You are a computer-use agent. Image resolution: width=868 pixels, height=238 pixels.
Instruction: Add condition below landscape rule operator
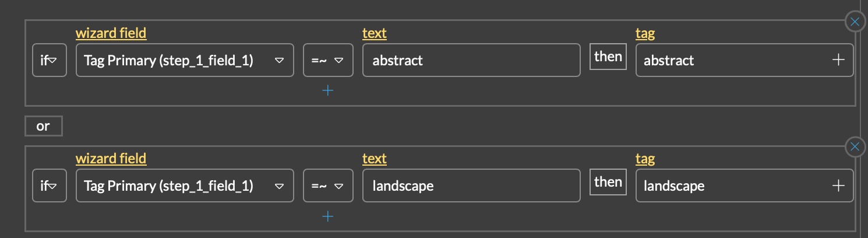click(x=328, y=216)
